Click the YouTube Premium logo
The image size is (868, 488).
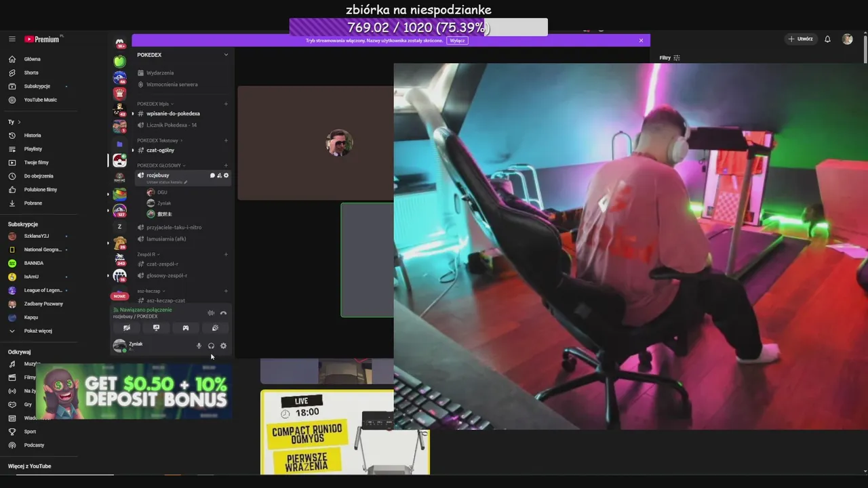43,39
